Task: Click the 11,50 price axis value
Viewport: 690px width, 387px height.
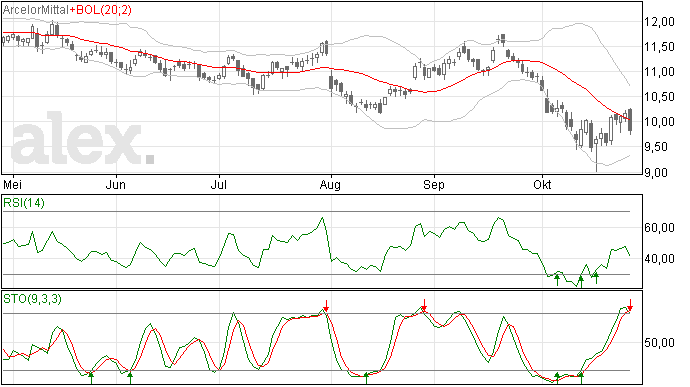Action: (x=659, y=47)
